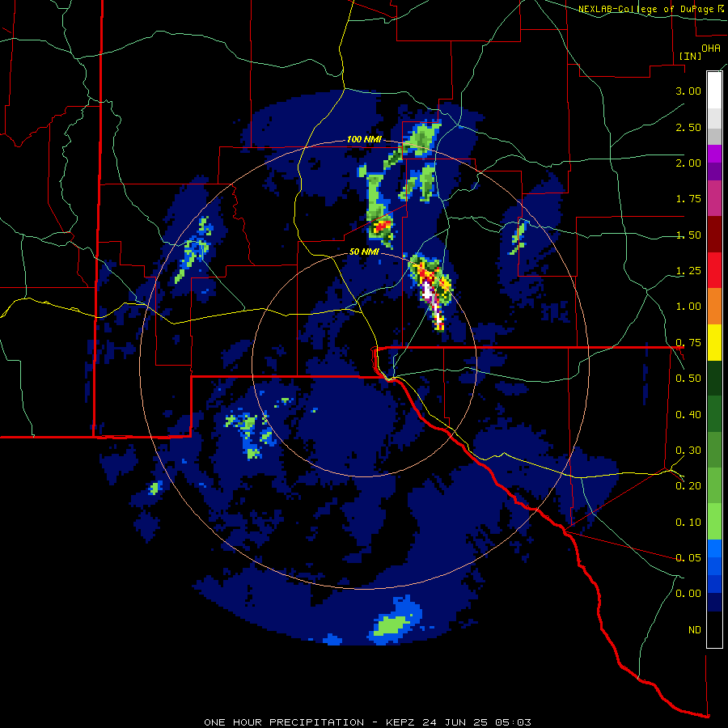Select the 0.10 legend value
Image resolution: width=728 pixels, height=728 pixels.
pos(688,523)
